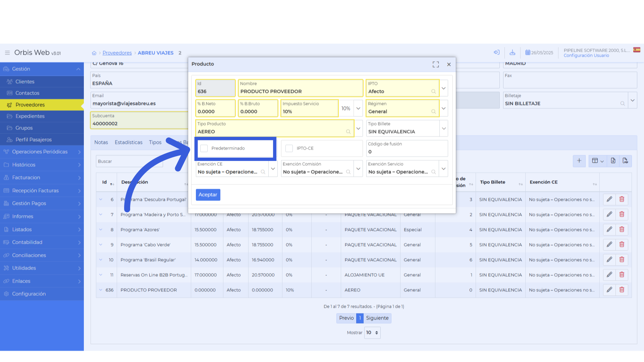This screenshot has height=362, width=644.
Task: Delete the PRODUCTO PROVEEDOR row
Action: [x=622, y=290]
